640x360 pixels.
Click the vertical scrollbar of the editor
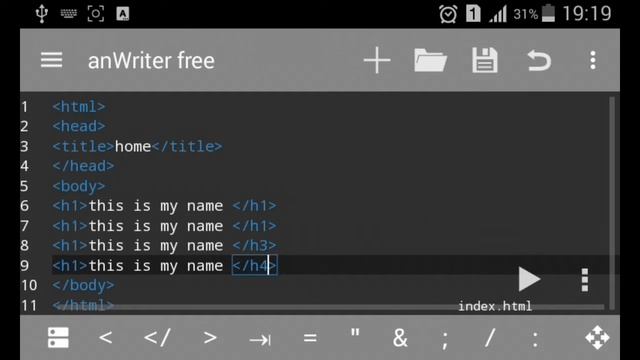point(611,203)
